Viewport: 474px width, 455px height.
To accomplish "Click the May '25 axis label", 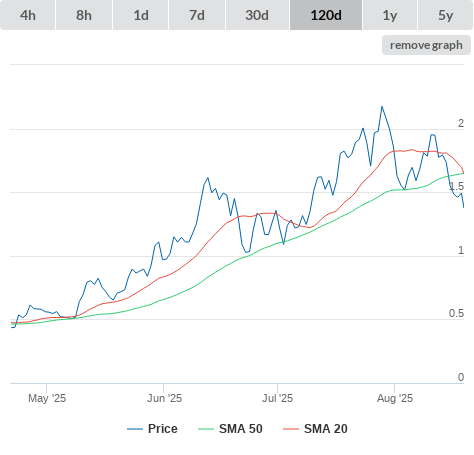I will (x=47, y=398).
